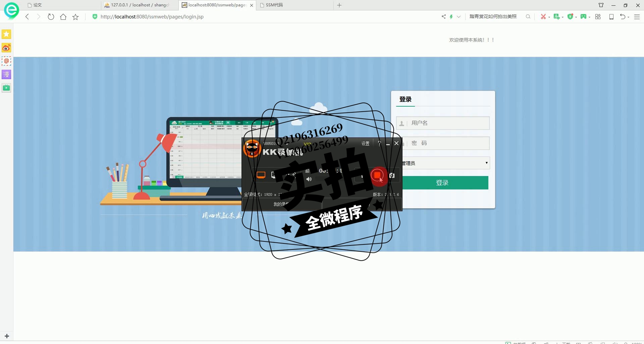Toggle the green lightning speed mode icon

point(451,16)
